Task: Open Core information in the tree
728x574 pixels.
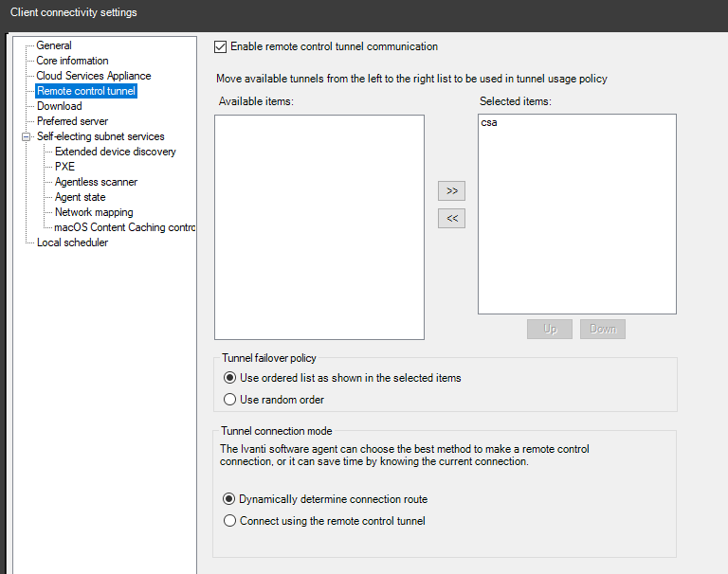Action: coord(72,61)
